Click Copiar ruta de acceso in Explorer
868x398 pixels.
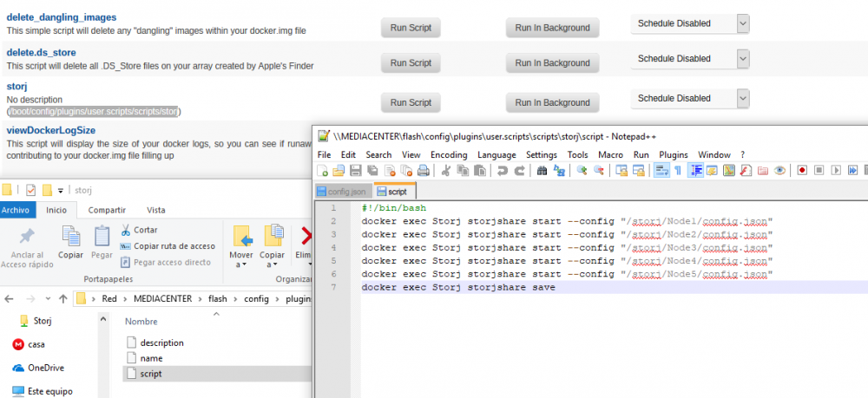[x=168, y=246]
